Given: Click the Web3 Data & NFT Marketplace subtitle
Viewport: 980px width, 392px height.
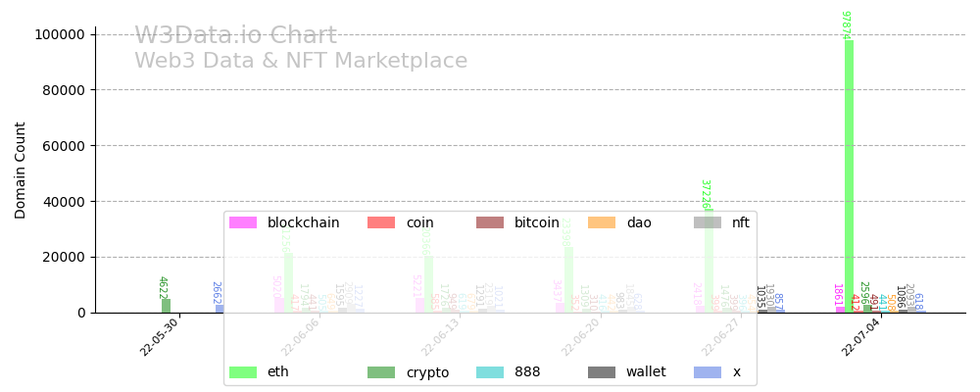Looking at the screenshot, I should click(301, 61).
